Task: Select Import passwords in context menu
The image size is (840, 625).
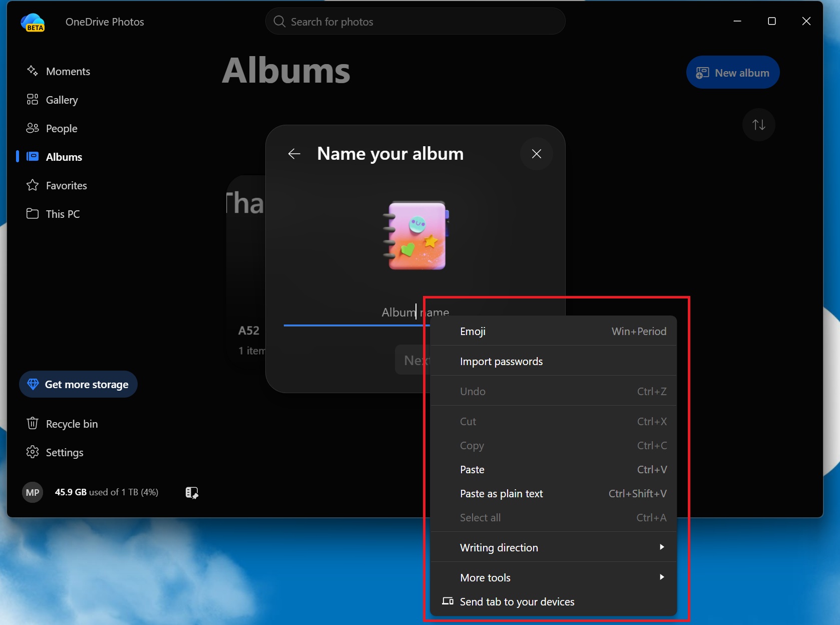Action: (553, 361)
